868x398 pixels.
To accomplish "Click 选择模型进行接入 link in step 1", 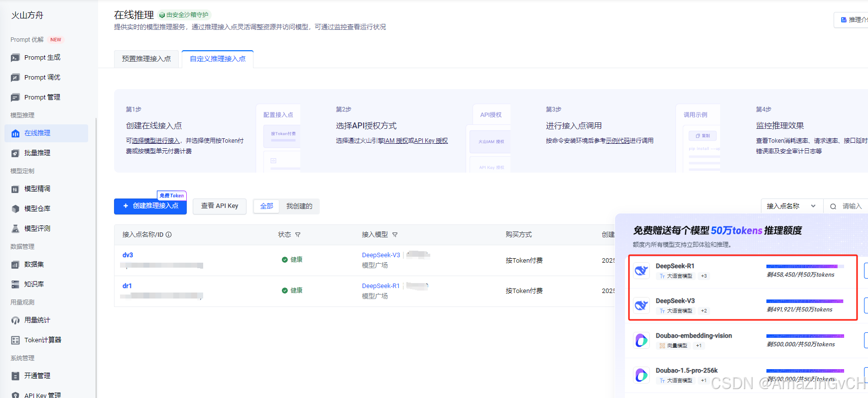I will (156, 141).
